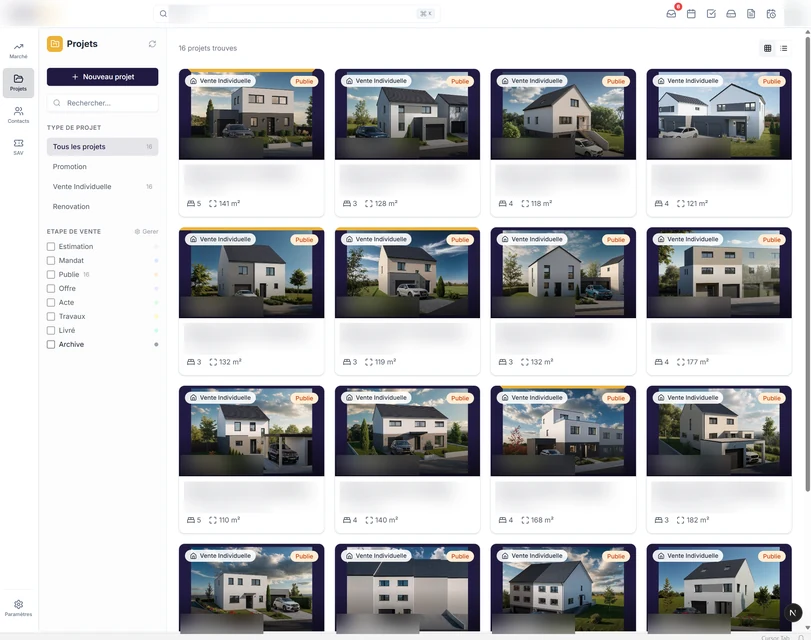Enable the Offre stage filter
The image size is (811, 640).
click(x=51, y=289)
